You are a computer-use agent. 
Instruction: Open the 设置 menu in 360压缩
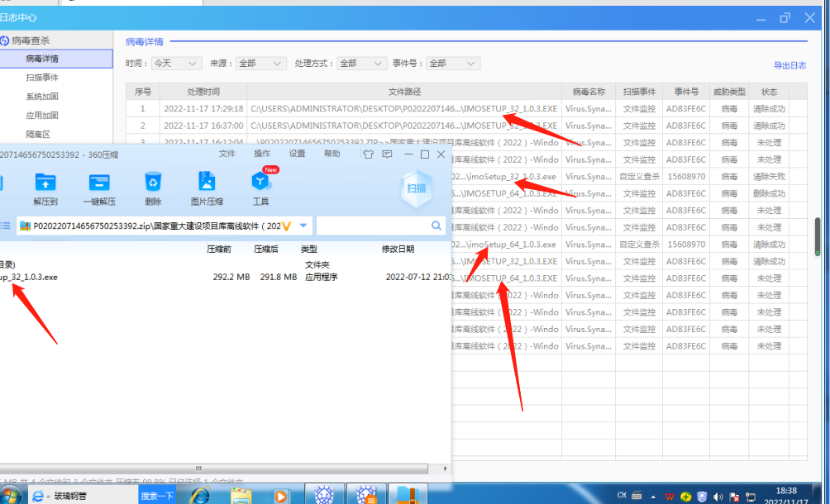click(x=297, y=154)
